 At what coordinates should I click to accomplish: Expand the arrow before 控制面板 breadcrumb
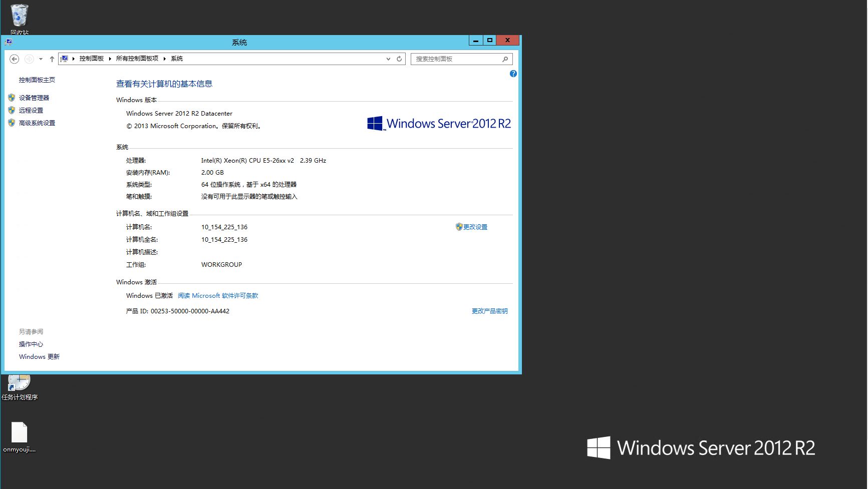73,59
